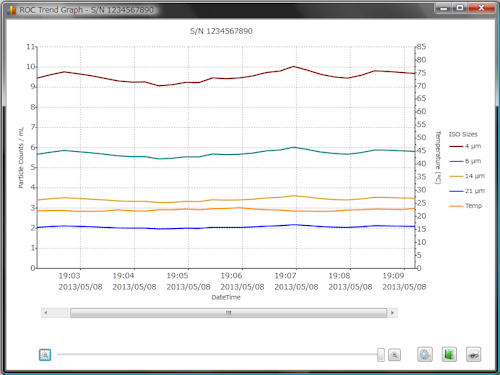
Task: Open the settings gear button
Action: 425,354
